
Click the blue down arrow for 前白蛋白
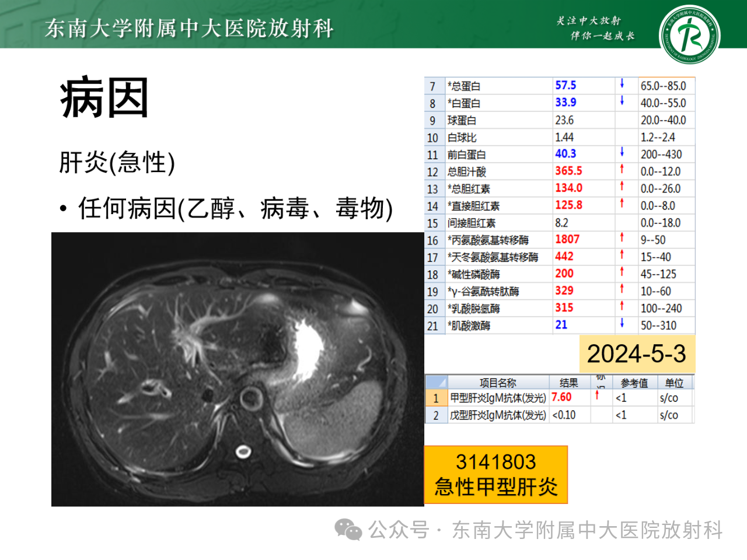click(622, 153)
